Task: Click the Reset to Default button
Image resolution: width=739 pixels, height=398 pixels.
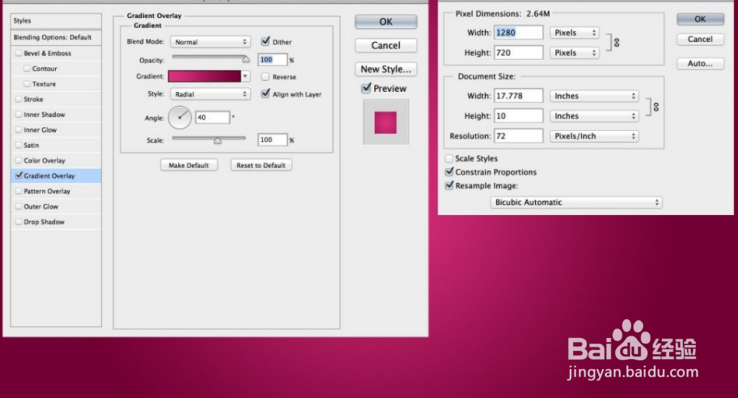Action: click(x=261, y=165)
